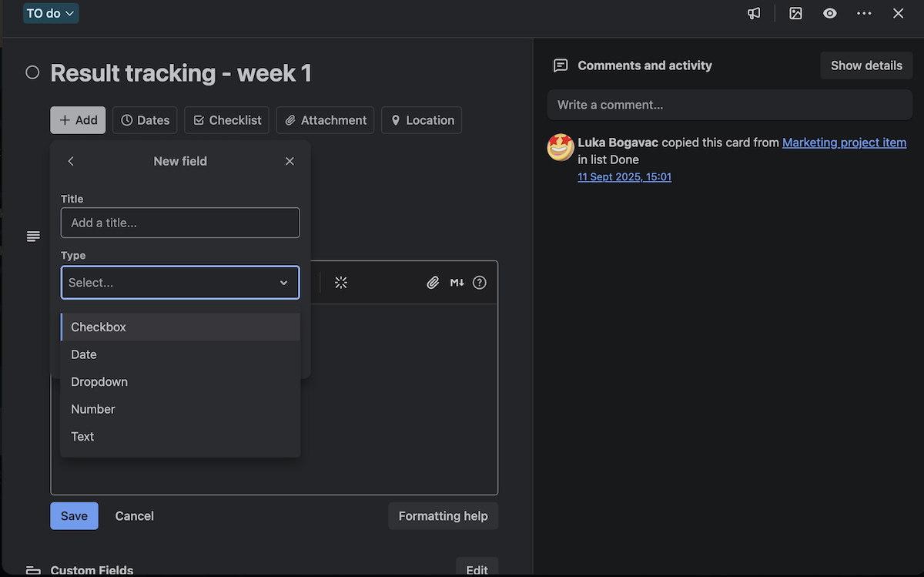
Task: Click the Markdown formatting icon in the editor
Action: [457, 283]
